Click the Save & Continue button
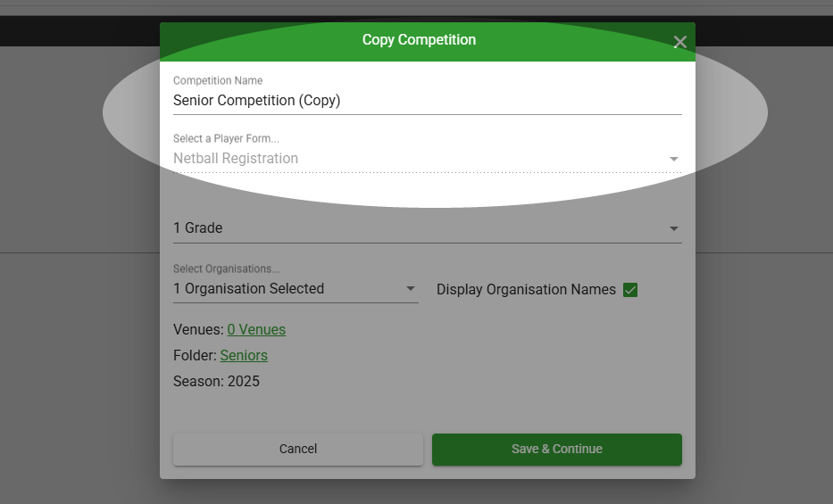833x504 pixels. [556, 449]
